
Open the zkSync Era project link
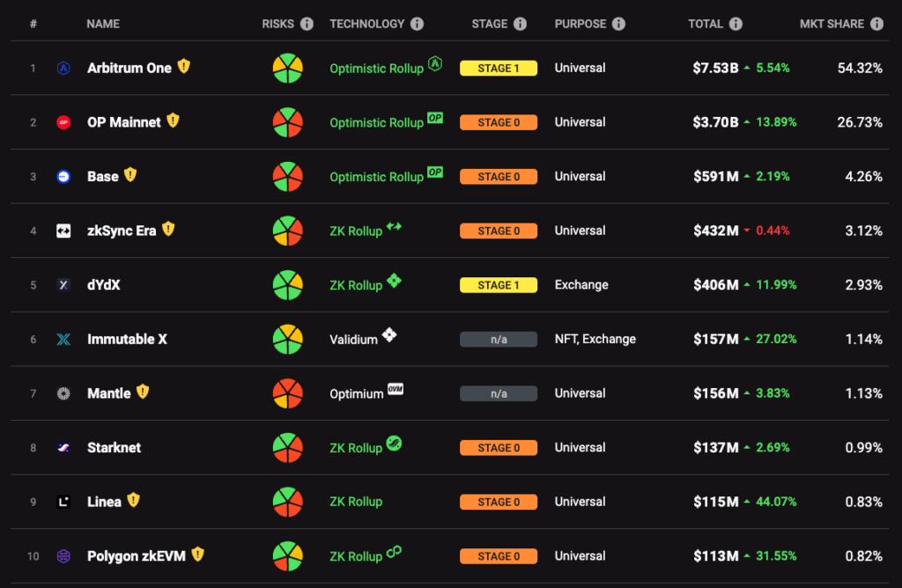[x=122, y=231]
